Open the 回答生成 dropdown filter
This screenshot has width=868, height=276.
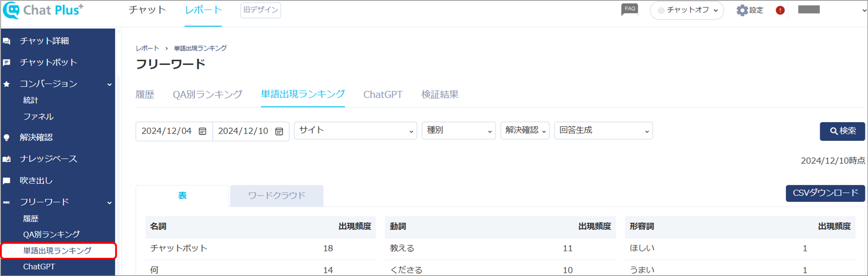[603, 131]
